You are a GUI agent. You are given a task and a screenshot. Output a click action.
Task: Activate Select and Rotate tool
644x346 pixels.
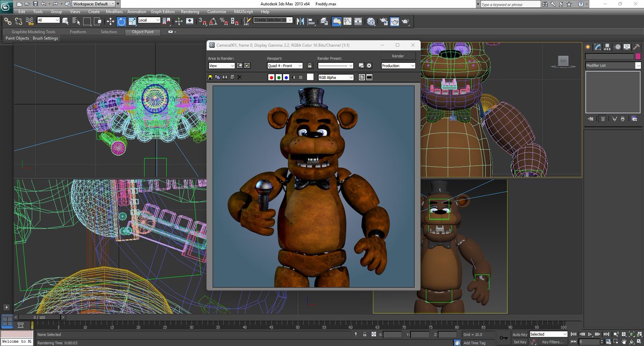coord(121,21)
